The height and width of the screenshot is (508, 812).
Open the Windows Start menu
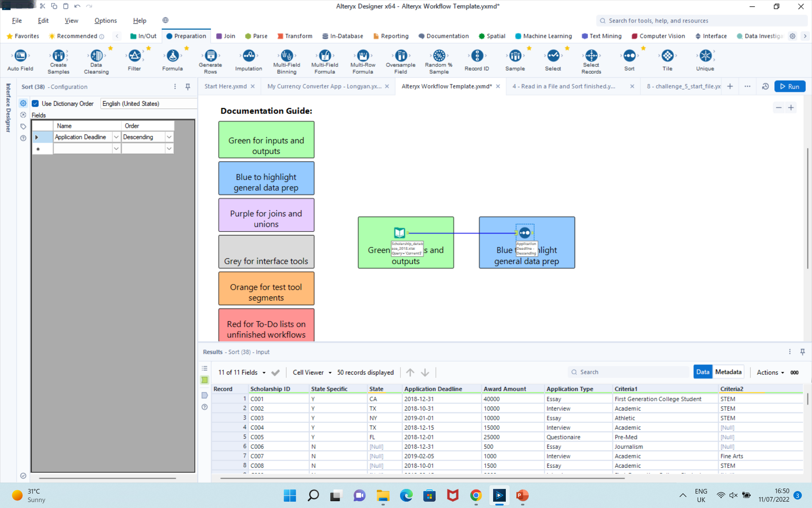point(290,495)
